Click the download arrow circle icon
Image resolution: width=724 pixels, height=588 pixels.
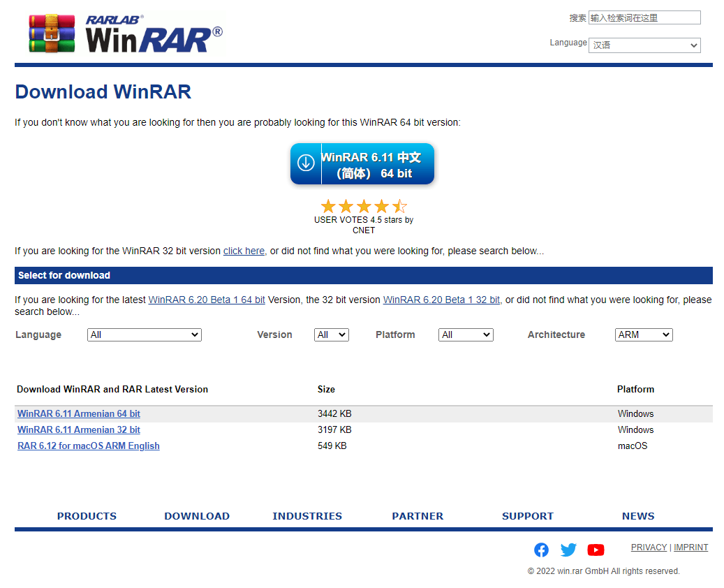click(x=306, y=163)
